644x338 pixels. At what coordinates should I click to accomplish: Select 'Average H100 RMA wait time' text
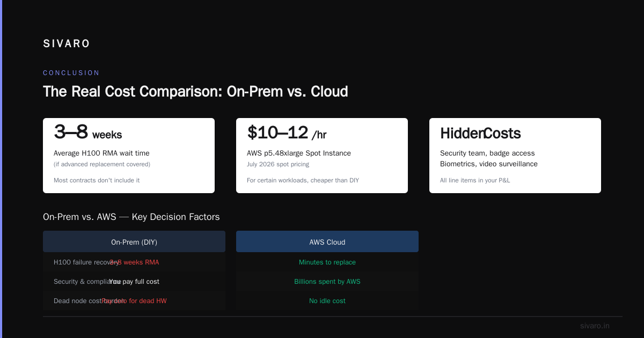[101, 153]
